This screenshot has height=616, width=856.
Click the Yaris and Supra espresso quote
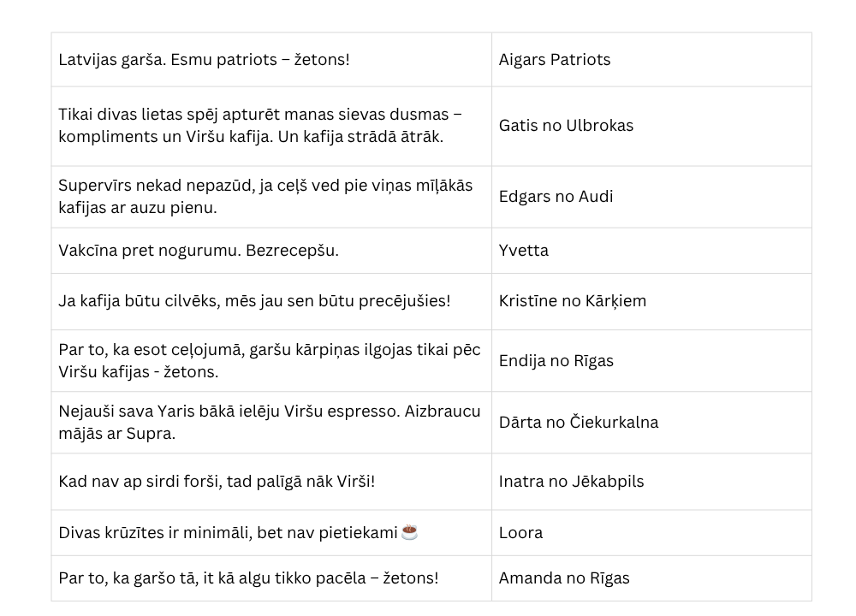[270, 423]
